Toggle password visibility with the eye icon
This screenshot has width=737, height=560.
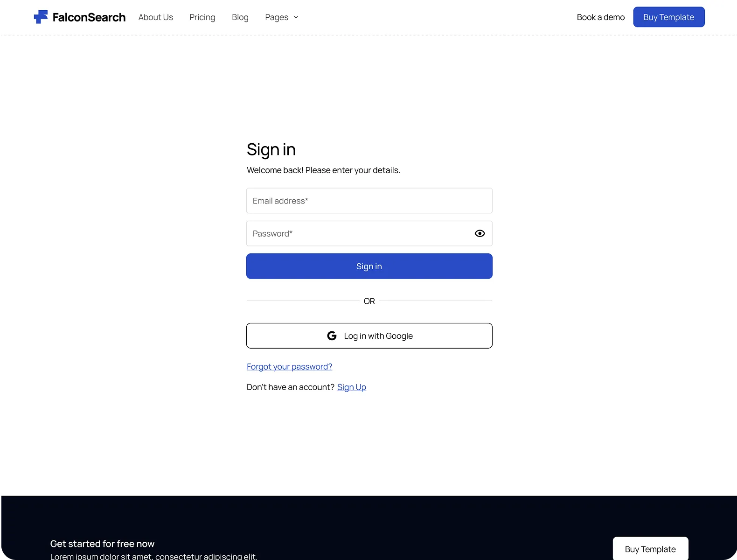480,233
